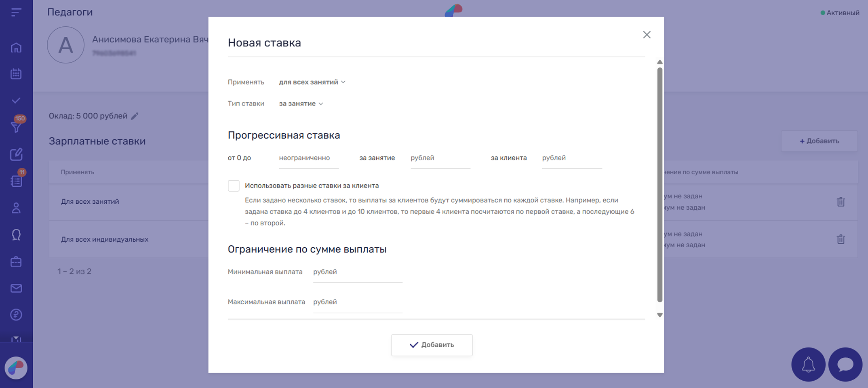Open the calendar icon in sidebar

(x=16, y=74)
